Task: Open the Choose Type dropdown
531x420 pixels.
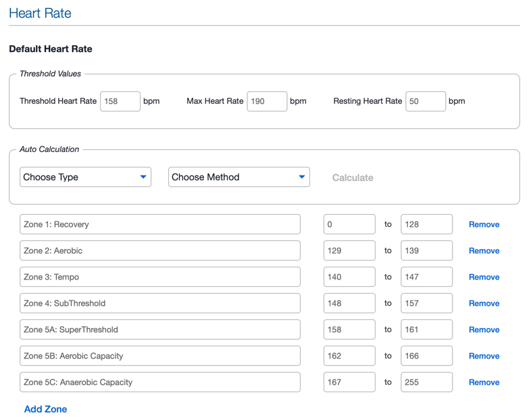Action: tap(85, 177)
